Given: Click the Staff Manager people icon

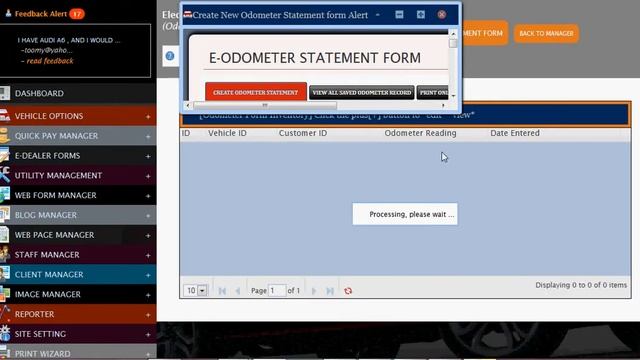Looking at the screenshot, I should point(4,254).
